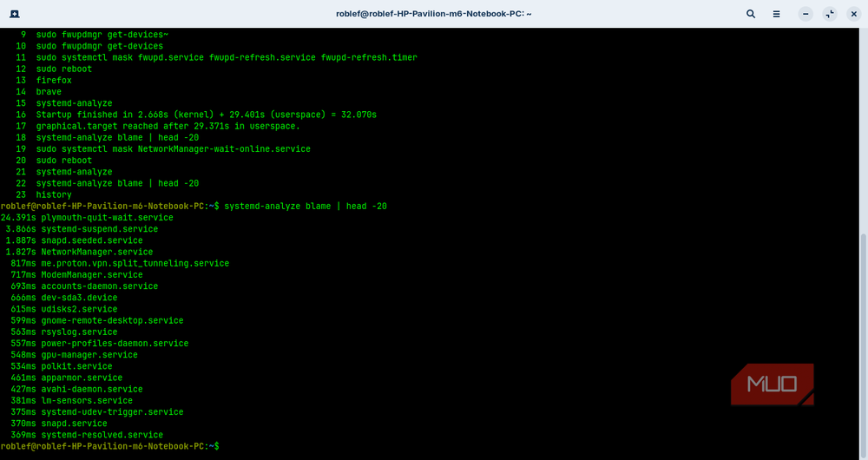Click the empty bottom shell prompt
868x460 pixels.
click(x=110, y=446)
